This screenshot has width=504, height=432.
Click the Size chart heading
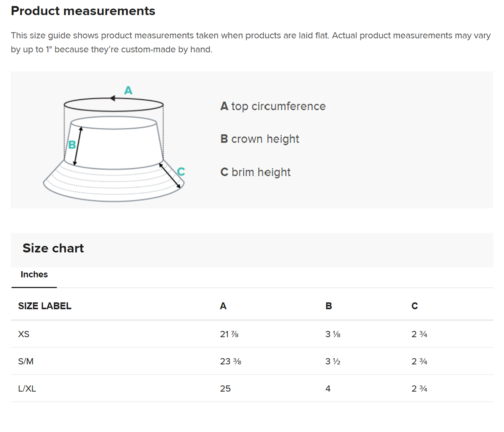(53, 248)
